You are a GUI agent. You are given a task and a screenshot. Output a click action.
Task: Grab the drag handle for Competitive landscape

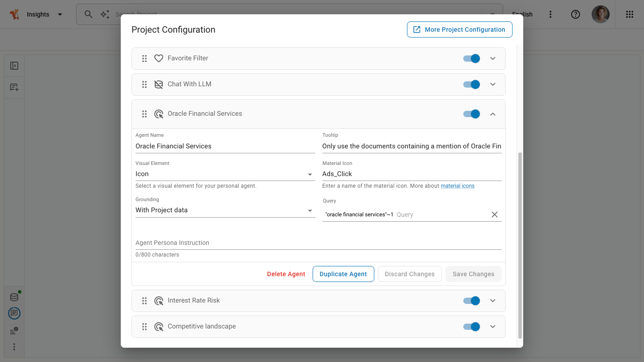click(x=144, y=327)
